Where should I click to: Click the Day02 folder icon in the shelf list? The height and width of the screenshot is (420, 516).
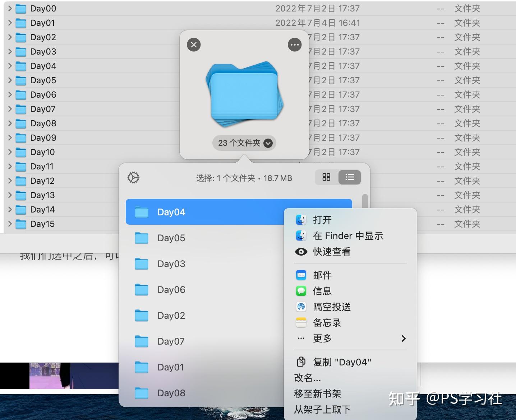pos(142,316)
